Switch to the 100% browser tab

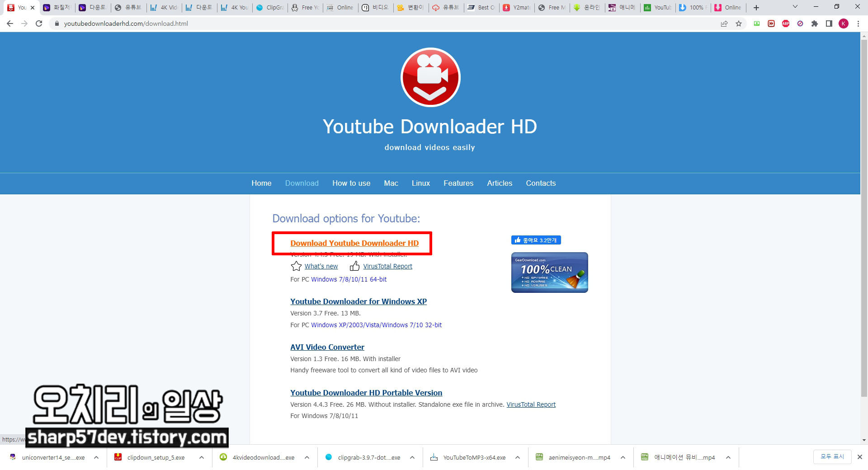click(693, 8)
